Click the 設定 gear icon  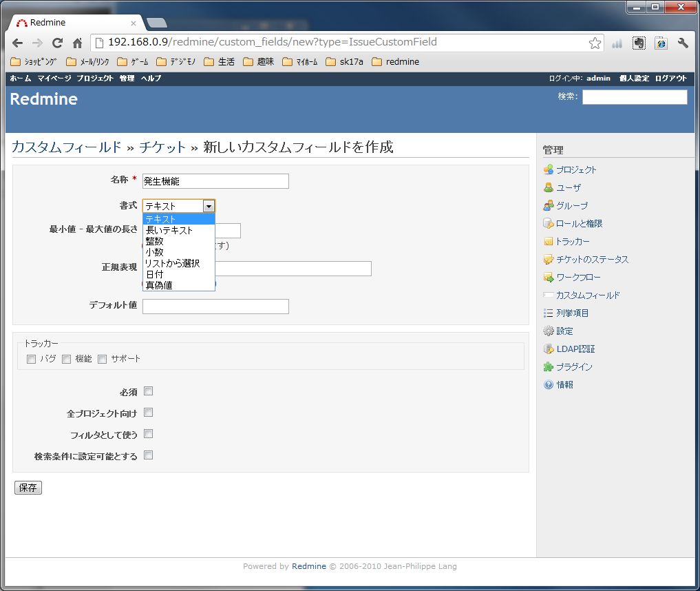[x=548, y=331]
